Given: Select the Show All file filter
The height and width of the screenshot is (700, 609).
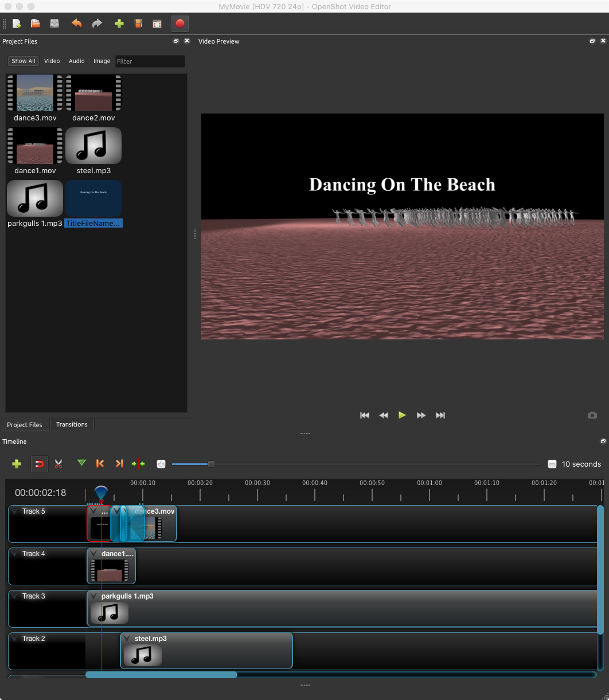Looking at the screenshot, I should pyautogui.click(x=24, y=61).
